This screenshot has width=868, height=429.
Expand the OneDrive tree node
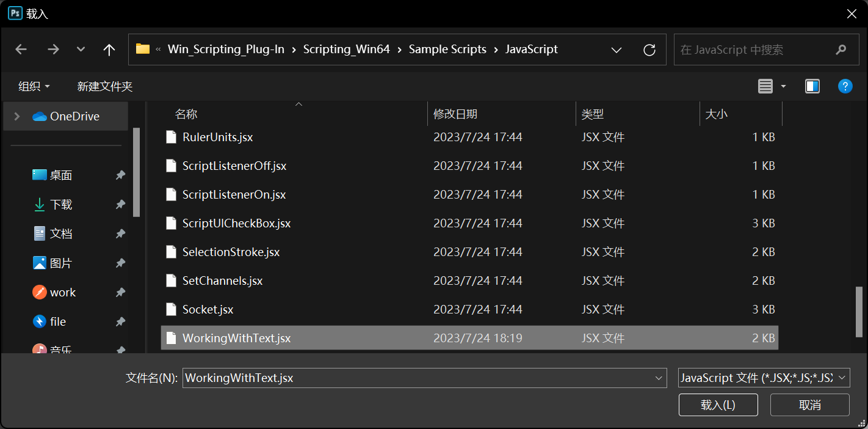click(17, 116)
